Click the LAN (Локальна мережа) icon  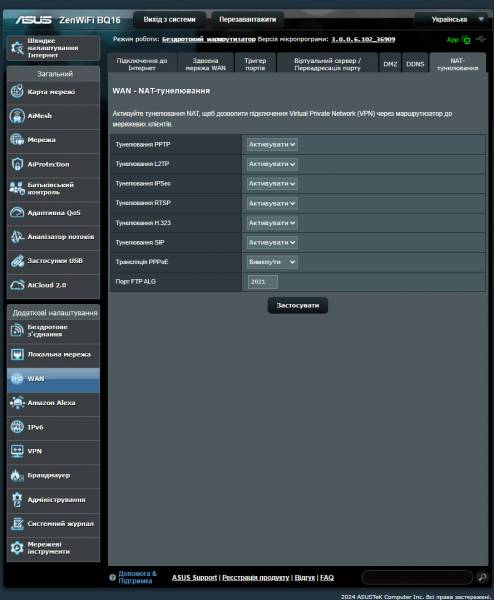(17, 354)
